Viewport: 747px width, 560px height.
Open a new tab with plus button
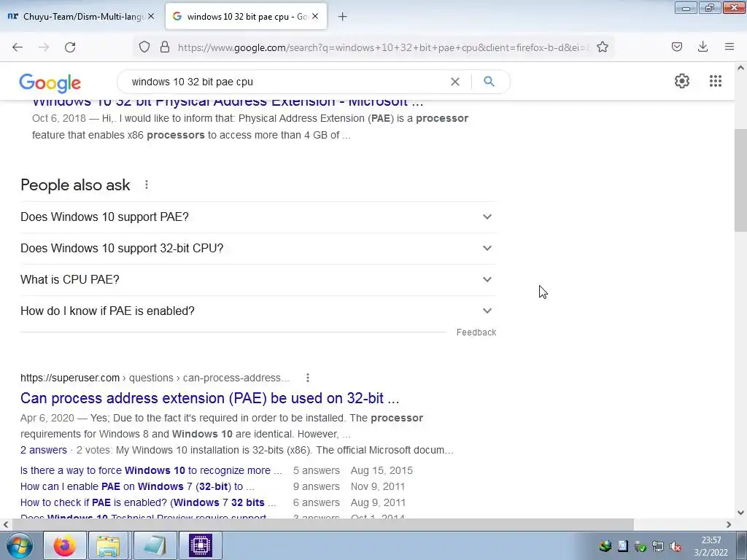342,17
